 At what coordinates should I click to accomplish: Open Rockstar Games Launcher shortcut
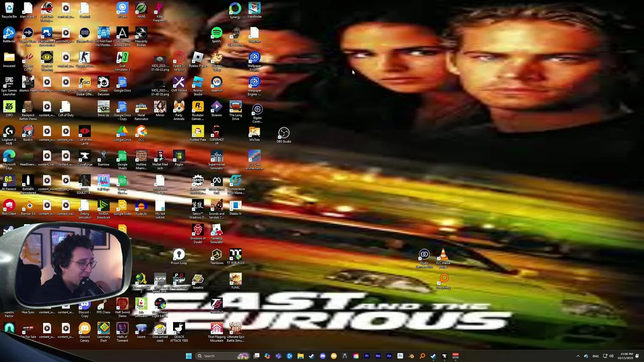tap(198, 110)
